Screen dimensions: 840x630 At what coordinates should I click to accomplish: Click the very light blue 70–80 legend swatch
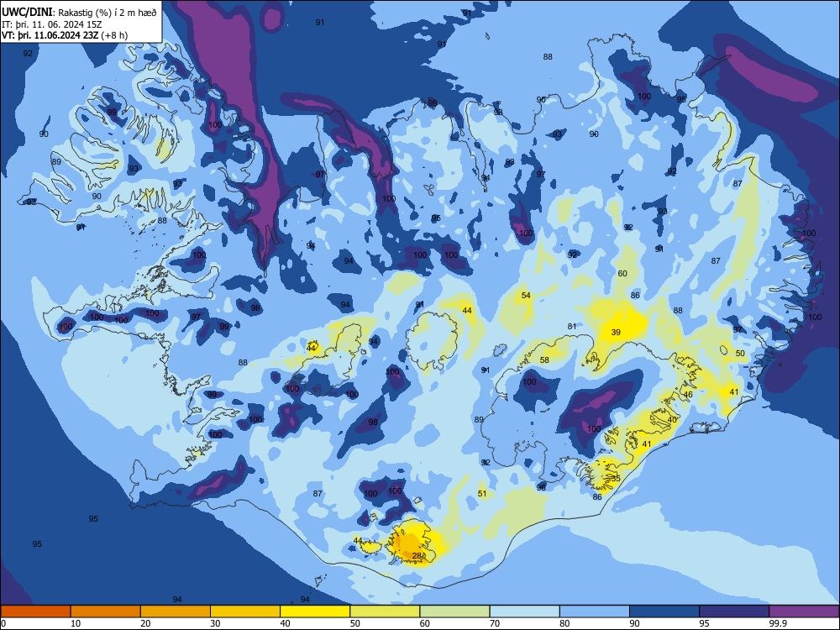click(524, 612)
